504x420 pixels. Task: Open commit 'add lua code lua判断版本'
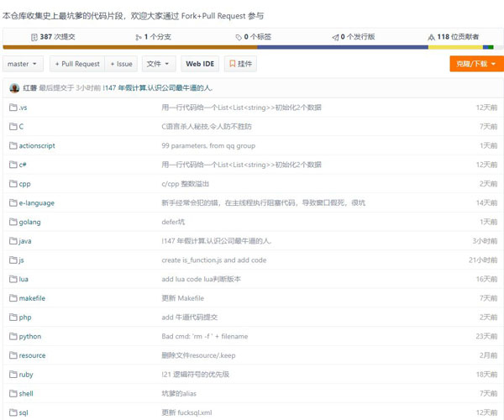point(202,279)
